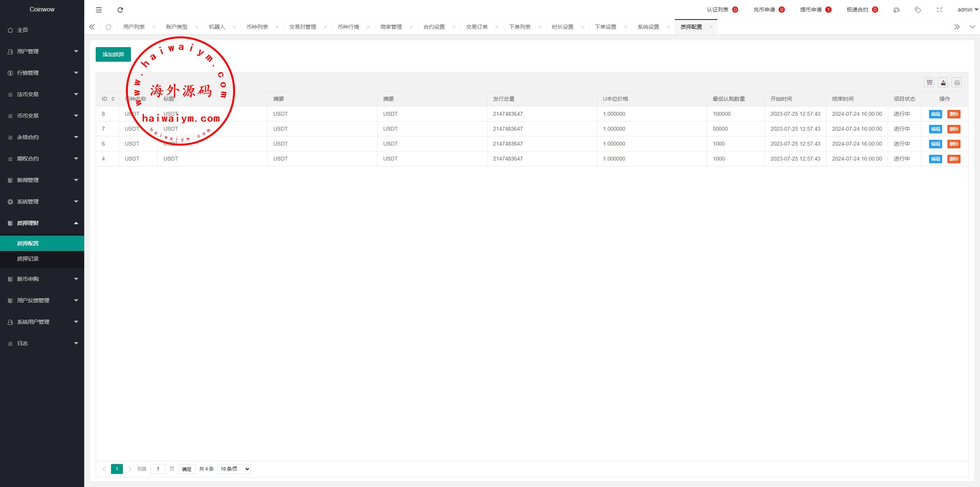Click the refresh page icon

[x=120, y=10]
